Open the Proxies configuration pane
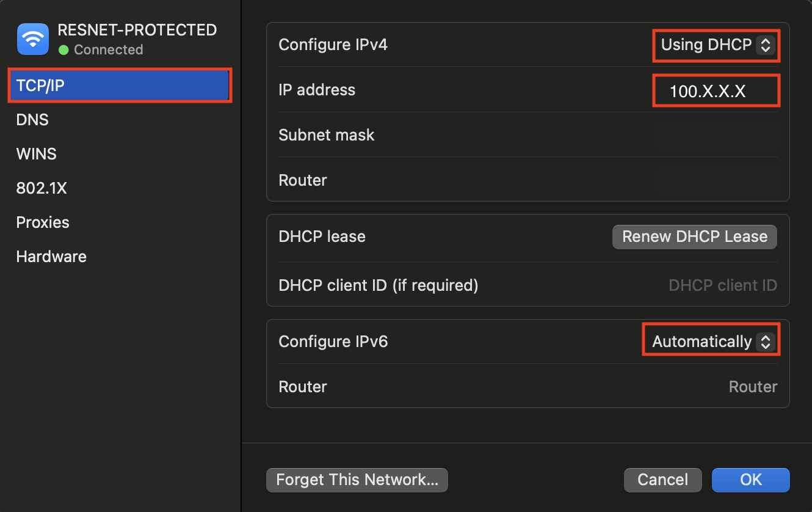This screenshot has width=812, height=512. (43, 222)
